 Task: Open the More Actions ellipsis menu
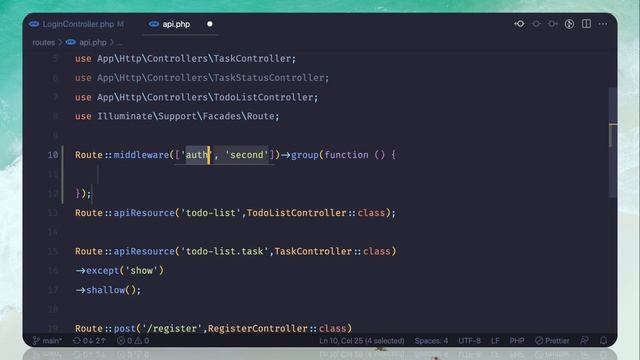tap(603, 24)
